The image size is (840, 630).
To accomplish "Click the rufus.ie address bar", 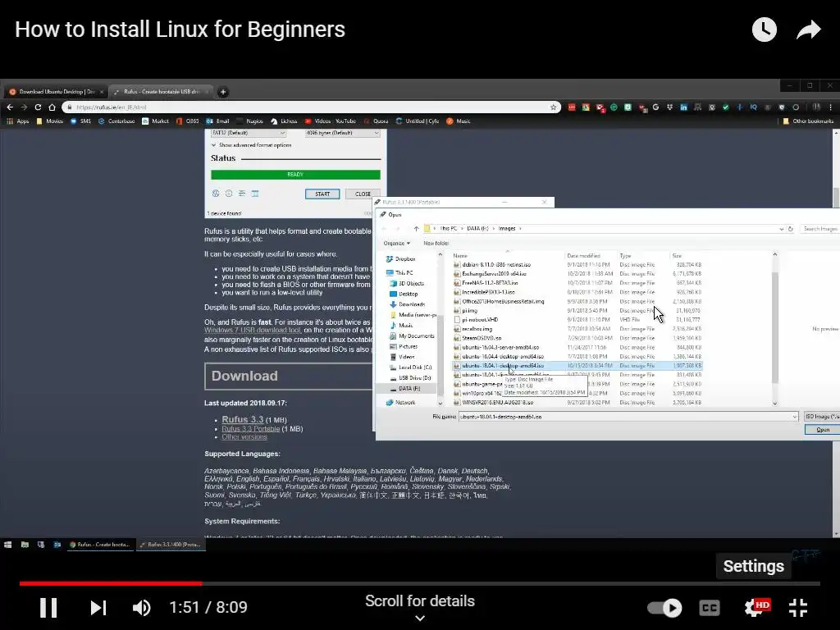I will 311,107.
